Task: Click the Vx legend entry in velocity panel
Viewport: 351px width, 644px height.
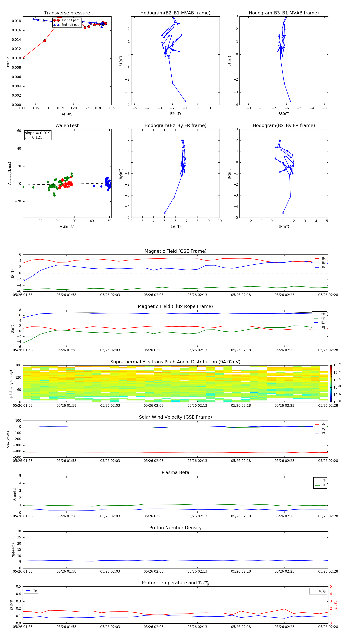Action: 320,424
